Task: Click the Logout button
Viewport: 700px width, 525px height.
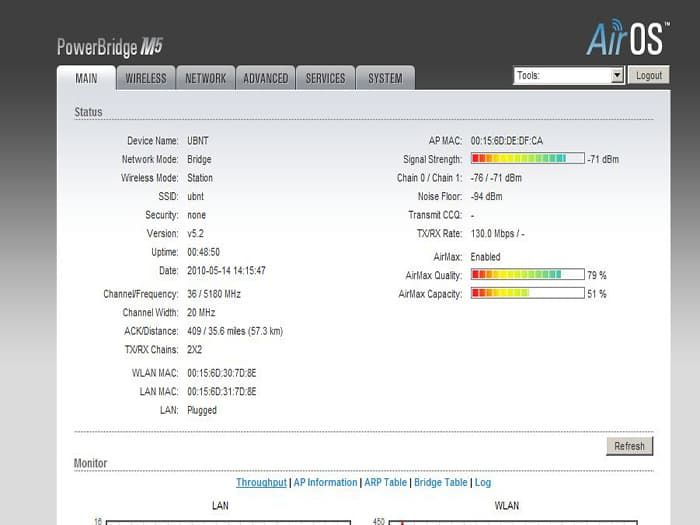Action: [x=649, y=75]
